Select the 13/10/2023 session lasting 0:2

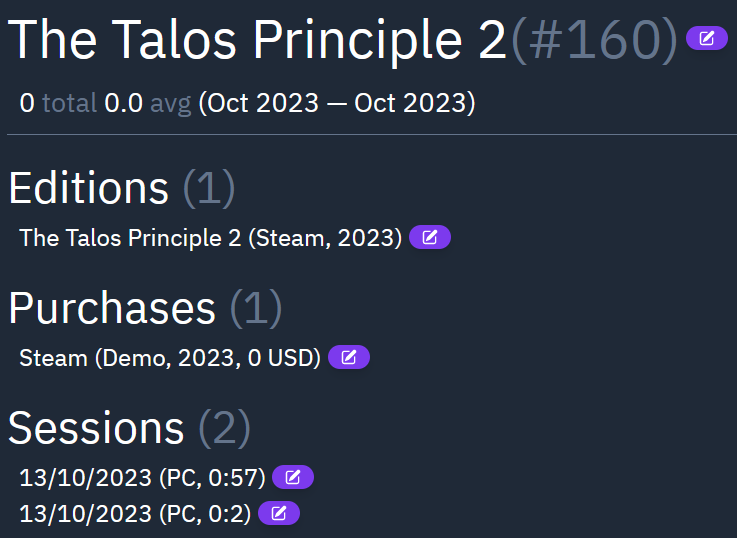pos(135,514)
